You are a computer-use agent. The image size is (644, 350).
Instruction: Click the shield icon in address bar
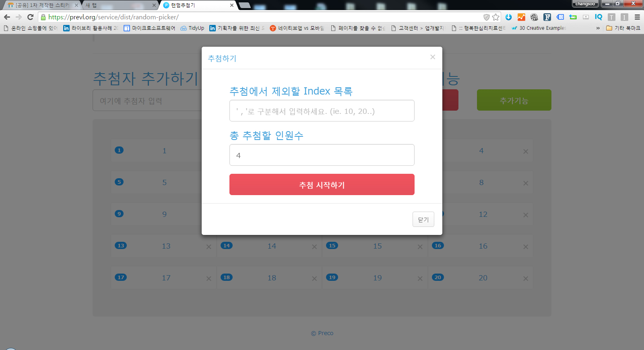click(486, 17)
